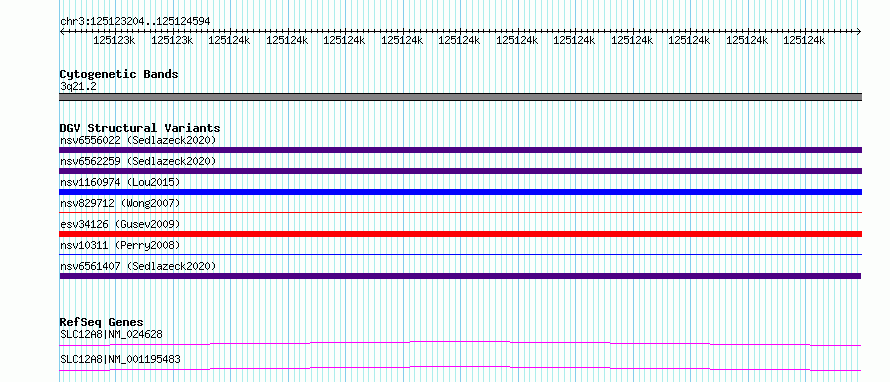Click the chr3:125123204..125124594 coordinate label
This screenshot has width=890, height=382.
(135, 21)
